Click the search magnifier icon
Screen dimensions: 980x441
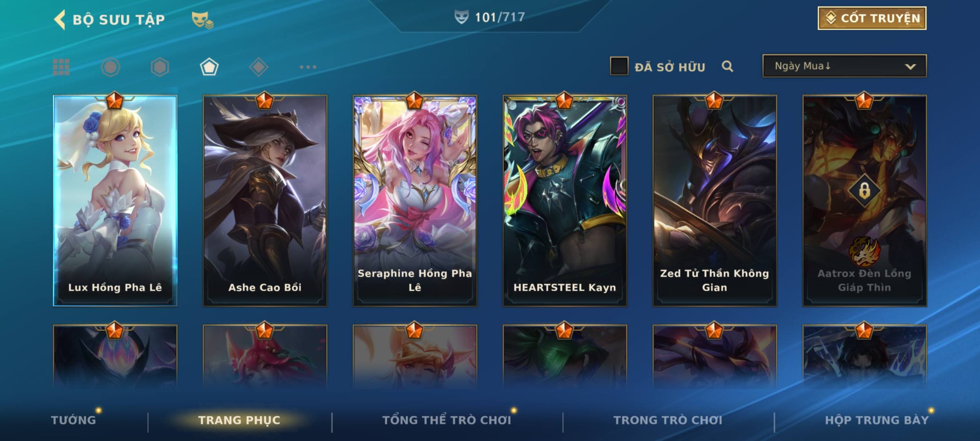pyautogui.click(x=727, y=66)
